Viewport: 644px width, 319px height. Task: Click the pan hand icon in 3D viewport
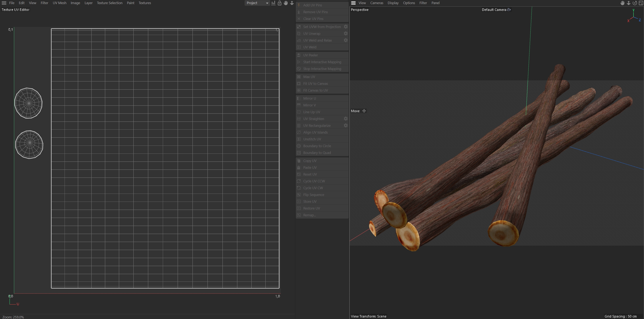(622, 3)
